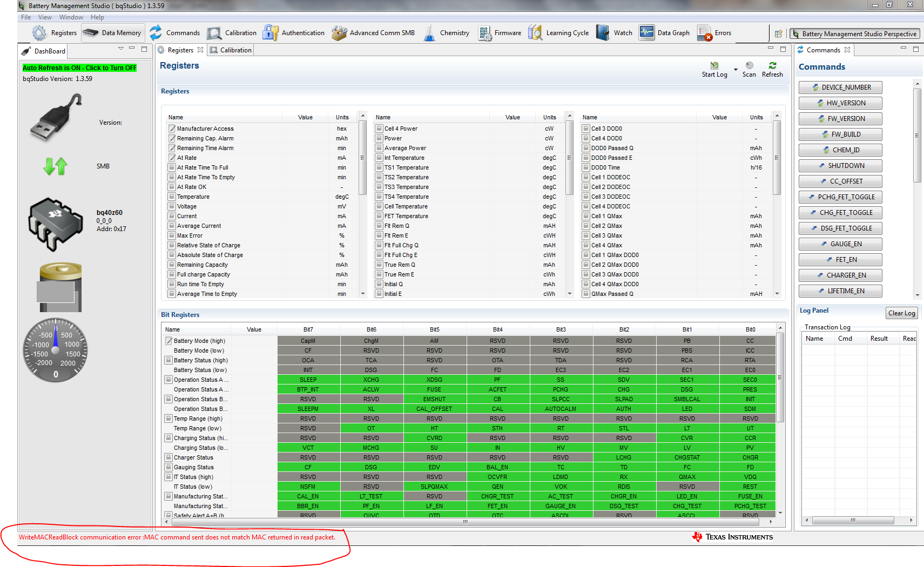Open Watch toolbar icon
Screen dimensions: 924x567
[x=603, y=33]
